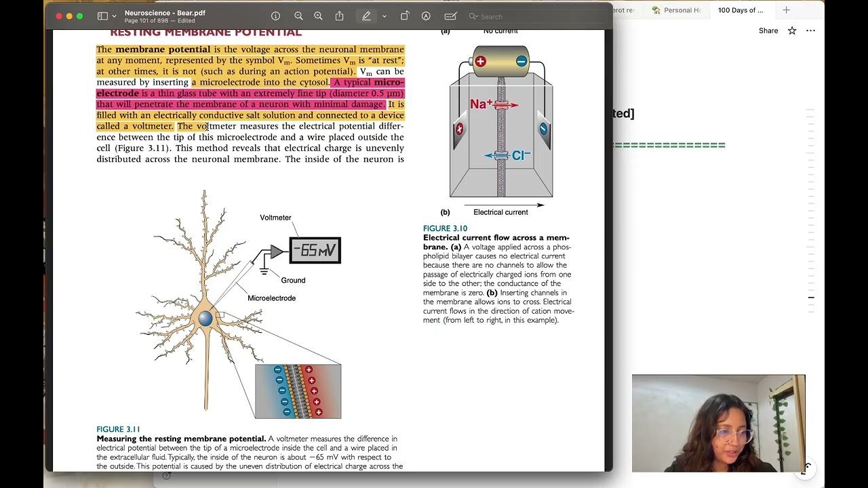The width and height of the screenshot is (868, 488).
Task: Zoom out of the PDF page
Action: pyautogui.click(x=298, y=16)
